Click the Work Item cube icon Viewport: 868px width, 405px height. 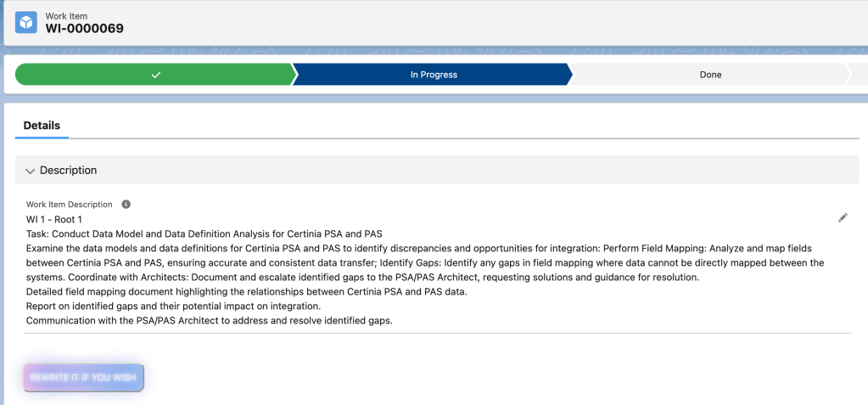[26, 22]
